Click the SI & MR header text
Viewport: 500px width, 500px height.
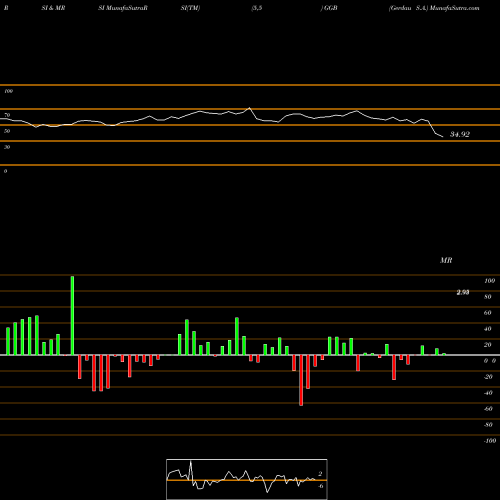pyautogui.click(x=53, y=8)
